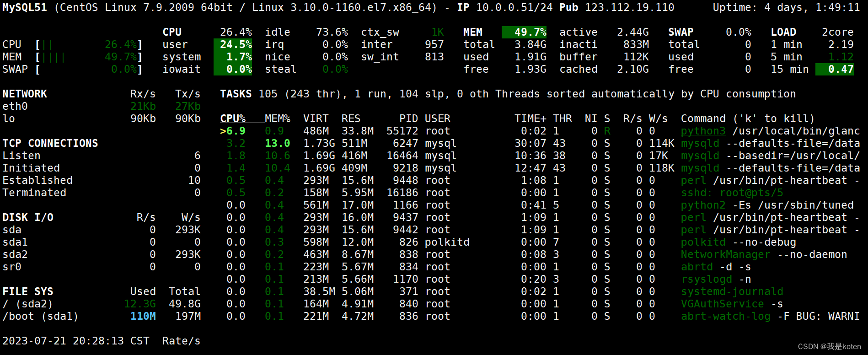Click the SWAP section heading
The height and width of the screenshot is (355, 868).
click(681, 32)
